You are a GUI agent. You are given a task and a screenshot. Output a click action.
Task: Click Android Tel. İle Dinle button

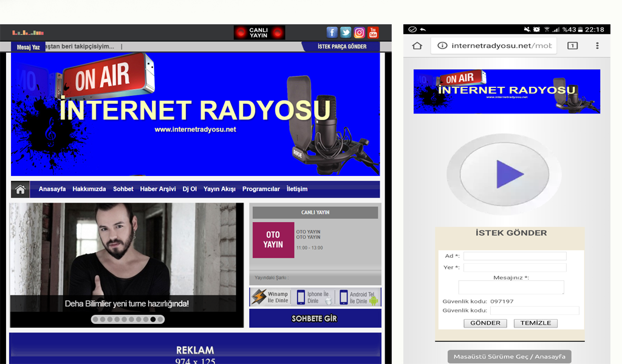[x=359, y=297]
